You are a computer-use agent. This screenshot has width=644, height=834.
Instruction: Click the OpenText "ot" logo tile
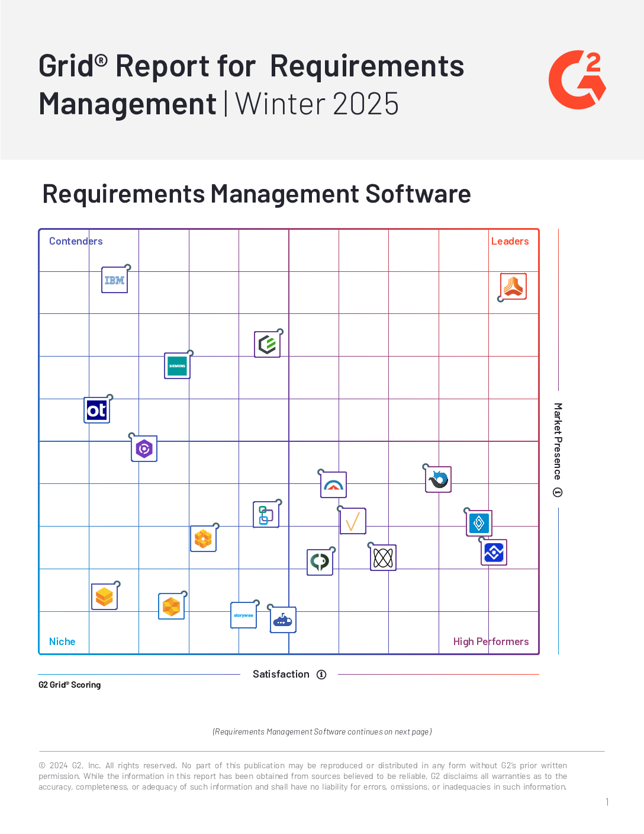tap(97, 410)
